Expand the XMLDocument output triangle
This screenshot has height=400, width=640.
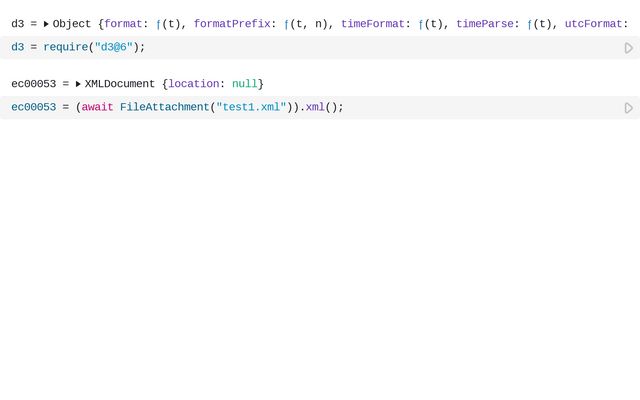pos(78,84)
